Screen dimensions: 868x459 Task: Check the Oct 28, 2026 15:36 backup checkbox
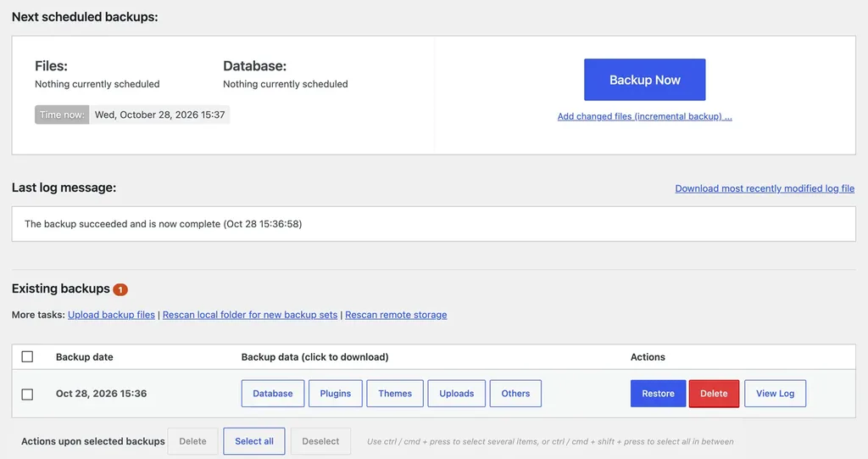[27, 395]
